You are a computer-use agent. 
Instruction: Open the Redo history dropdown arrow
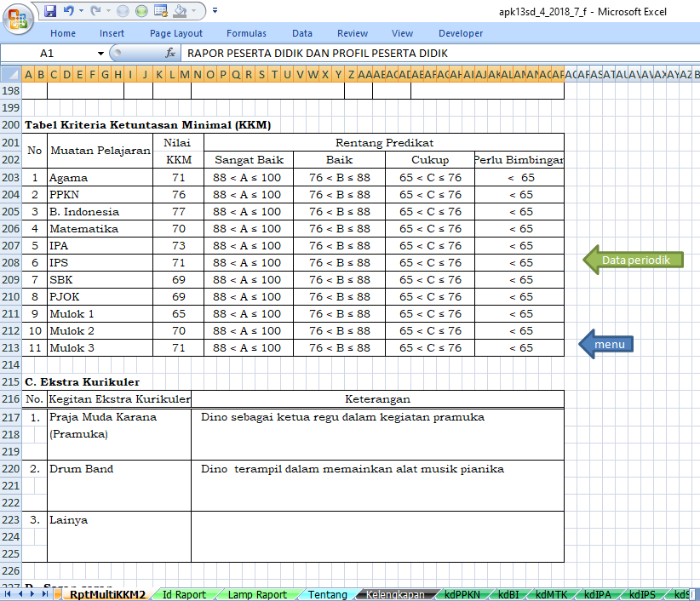click(x=108, y=11)
